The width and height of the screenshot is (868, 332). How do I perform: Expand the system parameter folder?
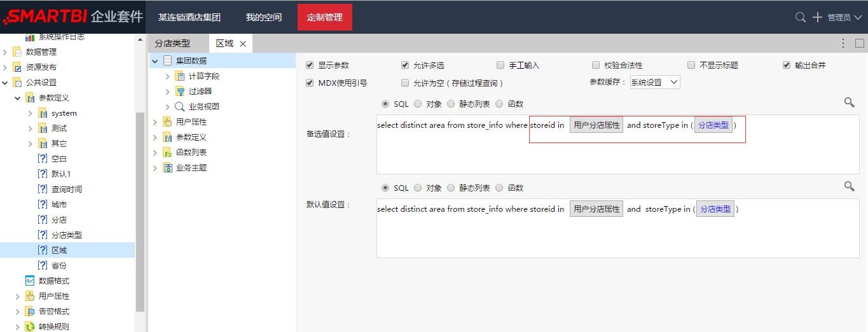31,113
